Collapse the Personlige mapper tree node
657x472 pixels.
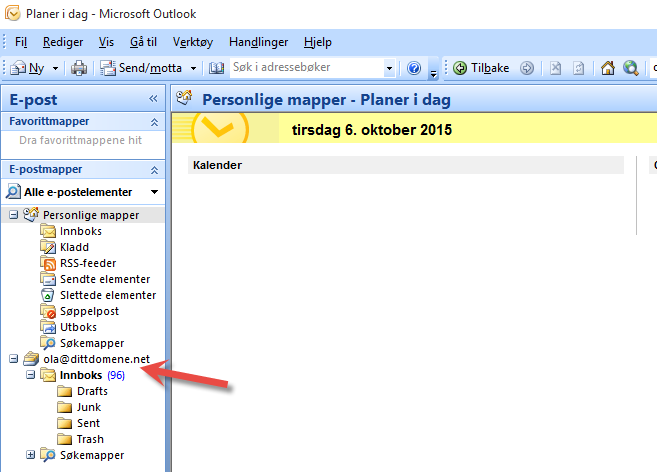coord(14,215)
